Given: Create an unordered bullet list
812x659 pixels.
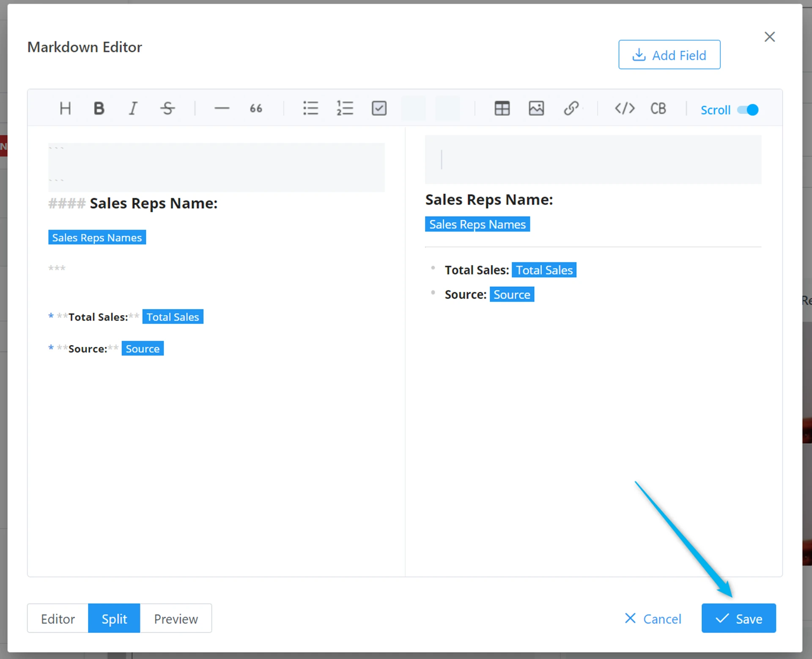Looking at the screenshot, I should coord(310,109).
